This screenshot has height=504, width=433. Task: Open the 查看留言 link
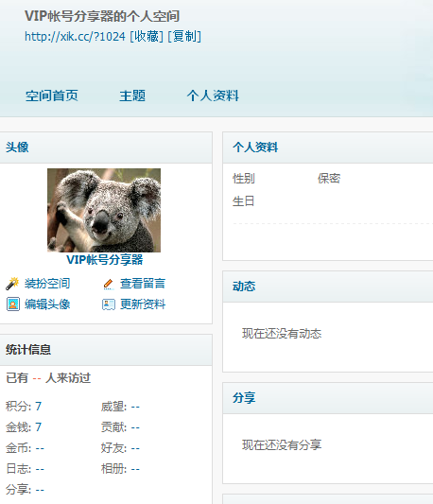pyautogui.click(x=143, y=284)
